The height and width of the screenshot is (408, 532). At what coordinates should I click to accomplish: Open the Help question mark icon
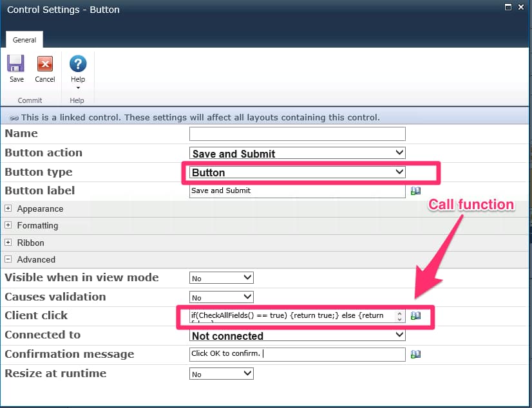tap(77, 64)
